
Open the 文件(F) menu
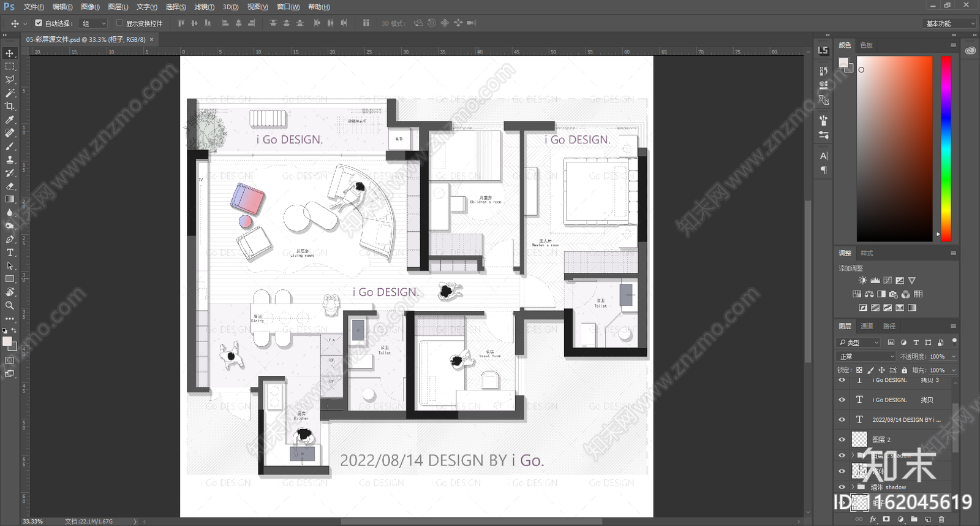(34, 7)
